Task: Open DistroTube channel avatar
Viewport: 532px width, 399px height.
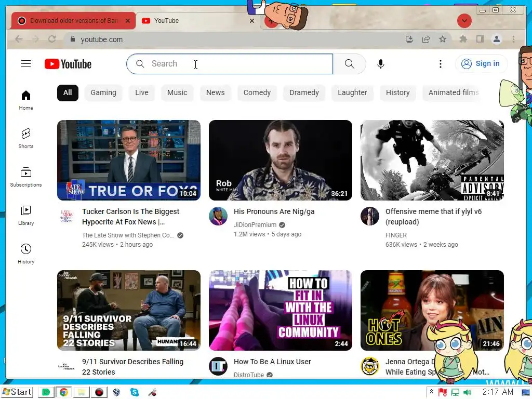Action: click(218, 366)
